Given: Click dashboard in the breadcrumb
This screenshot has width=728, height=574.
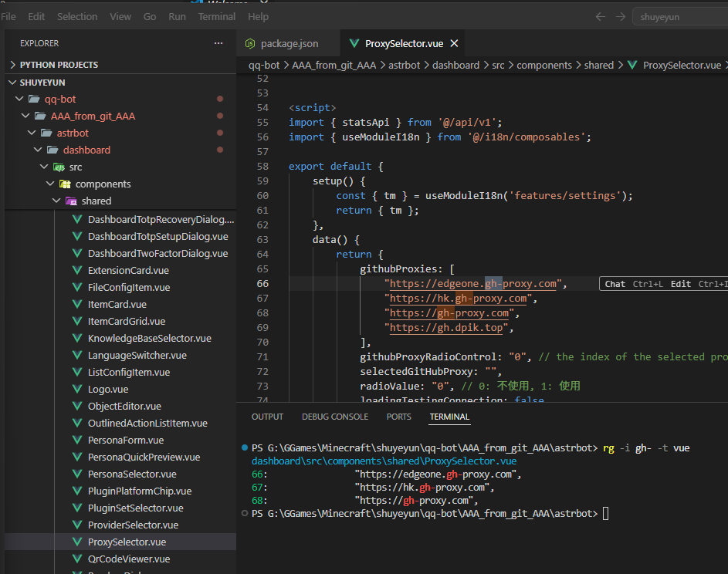Looking at the screenshot, I should pyautogui.click(x=455, y=66).
